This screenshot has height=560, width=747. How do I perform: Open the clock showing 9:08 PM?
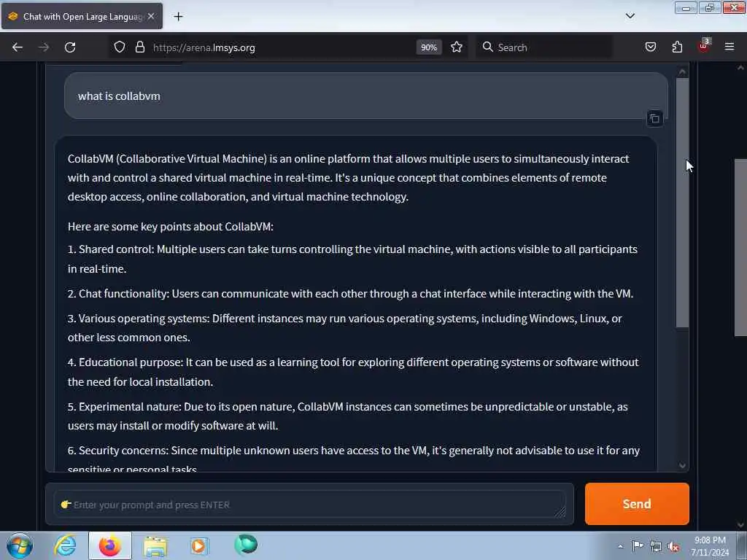(x=710, y=546)
